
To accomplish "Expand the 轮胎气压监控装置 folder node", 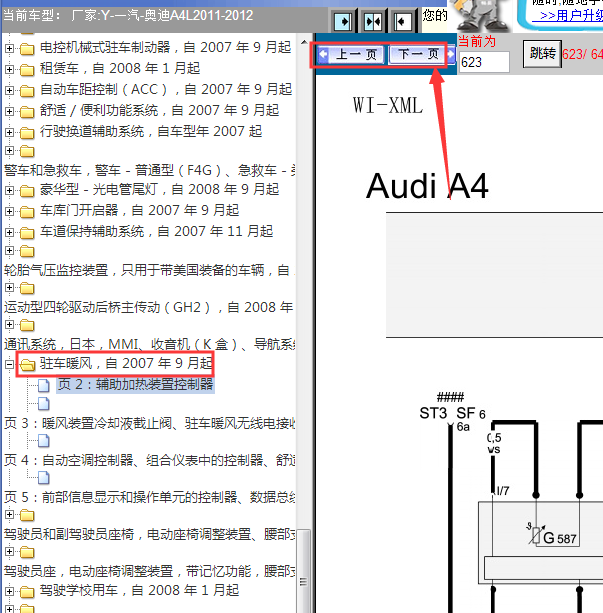I will (x=9, y=250).
